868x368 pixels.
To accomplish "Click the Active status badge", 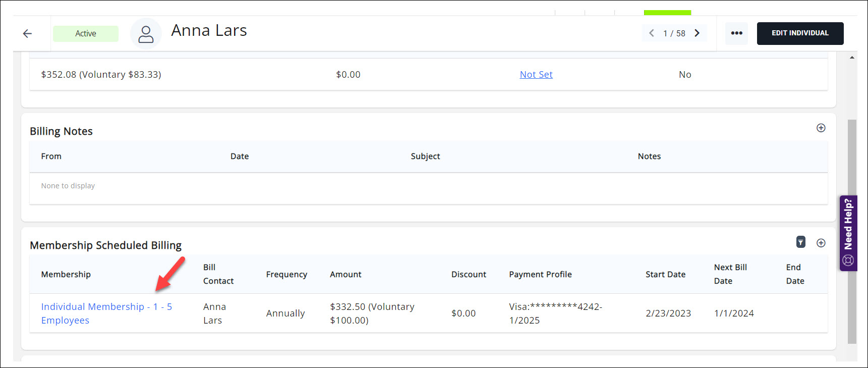I will click(86, 34).
